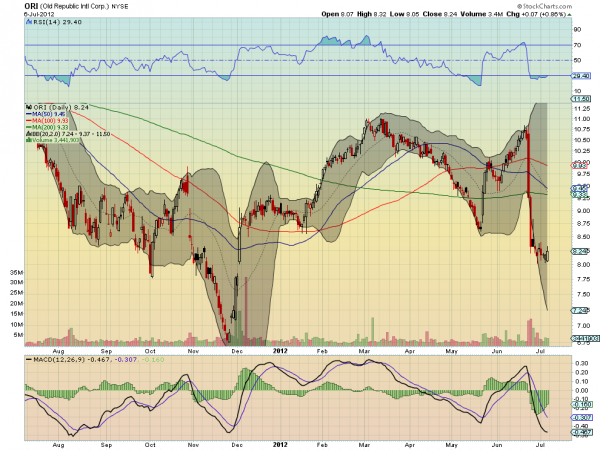Image resolution: width=600 pixels, height=450 pixels.
Task: Click the 11.50 upper band tag on price axis
Action: coord(581,99)
